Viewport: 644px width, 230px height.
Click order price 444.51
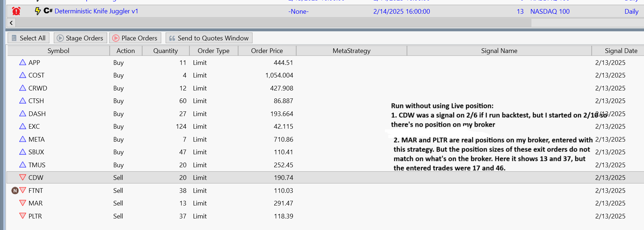pyautogui.click(x=283, y=63)
